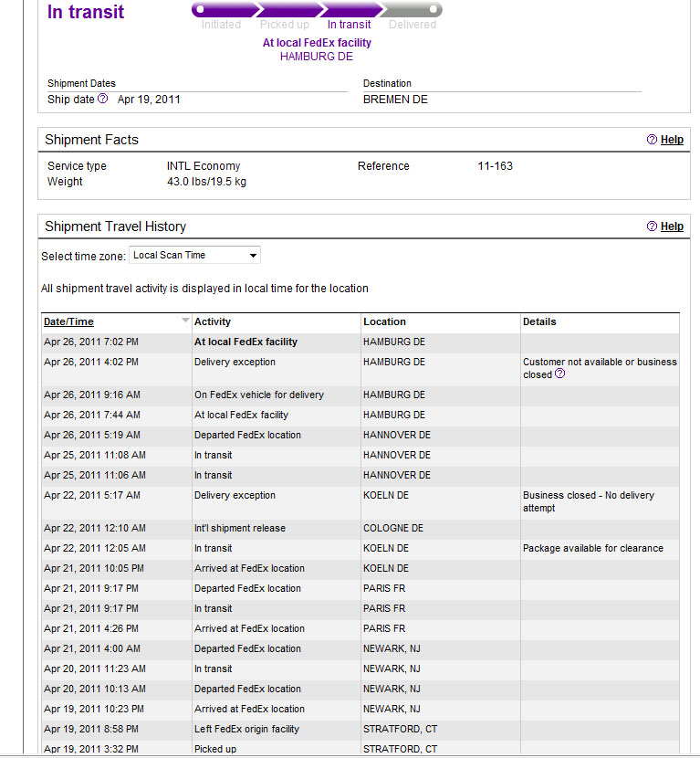Click the info icon after 'business closed' detail
Image resolution: width=700 pixels, height=758 pixels.
[x=560, y=374]
